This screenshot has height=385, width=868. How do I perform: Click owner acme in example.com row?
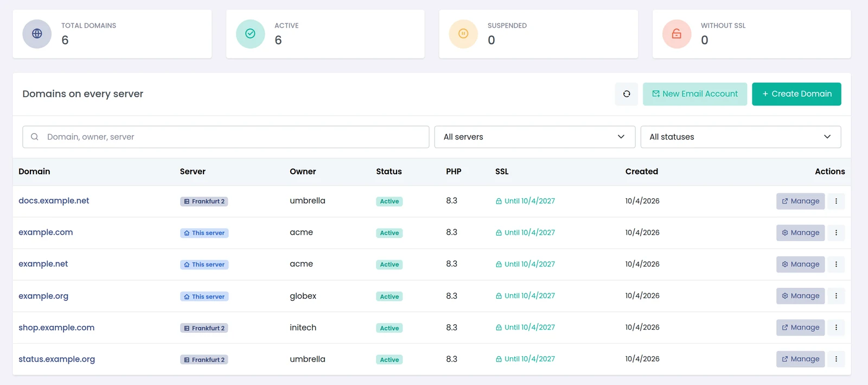[301, 232]
